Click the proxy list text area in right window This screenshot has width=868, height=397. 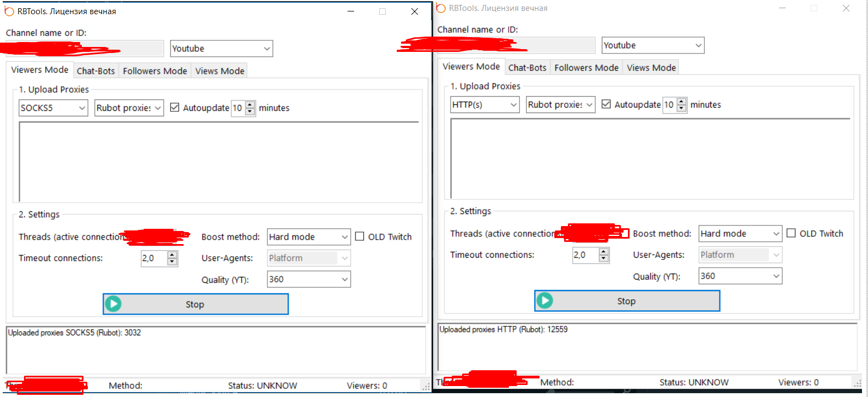point(649,158)
